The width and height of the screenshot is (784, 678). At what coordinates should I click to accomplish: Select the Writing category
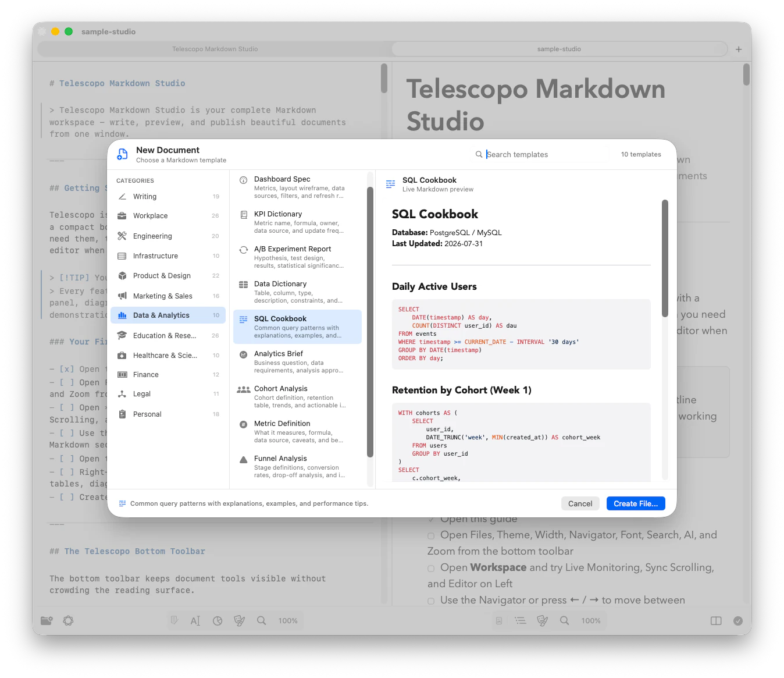click(168, 197)
